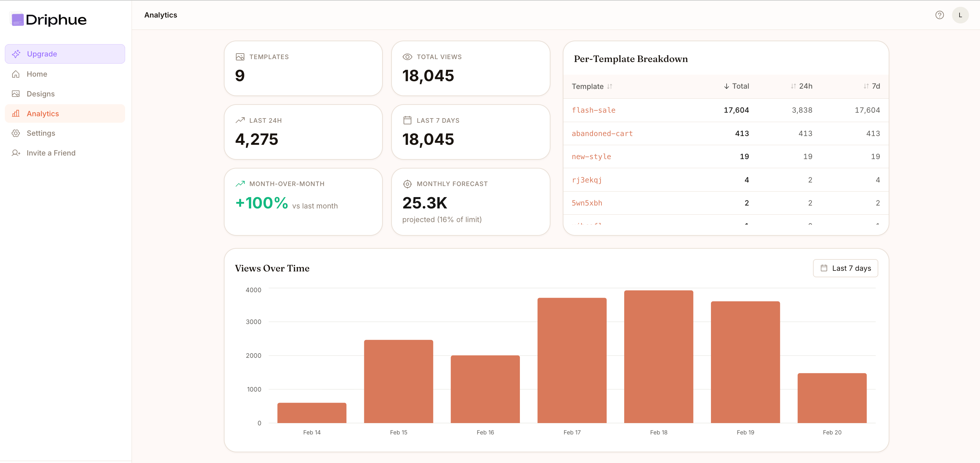The image size is (980, 463).
Task: Click the Feb 15 bar in chart
Action: (399, 382)
